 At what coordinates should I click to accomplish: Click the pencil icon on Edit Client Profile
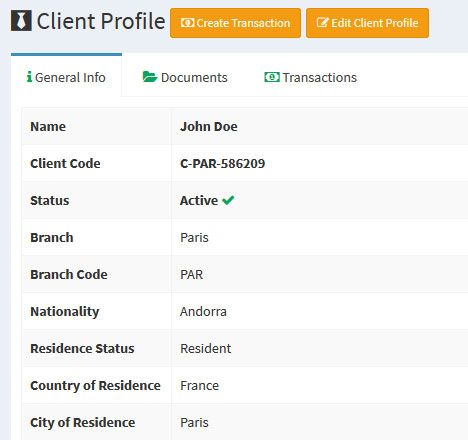(x=322, y=22)
